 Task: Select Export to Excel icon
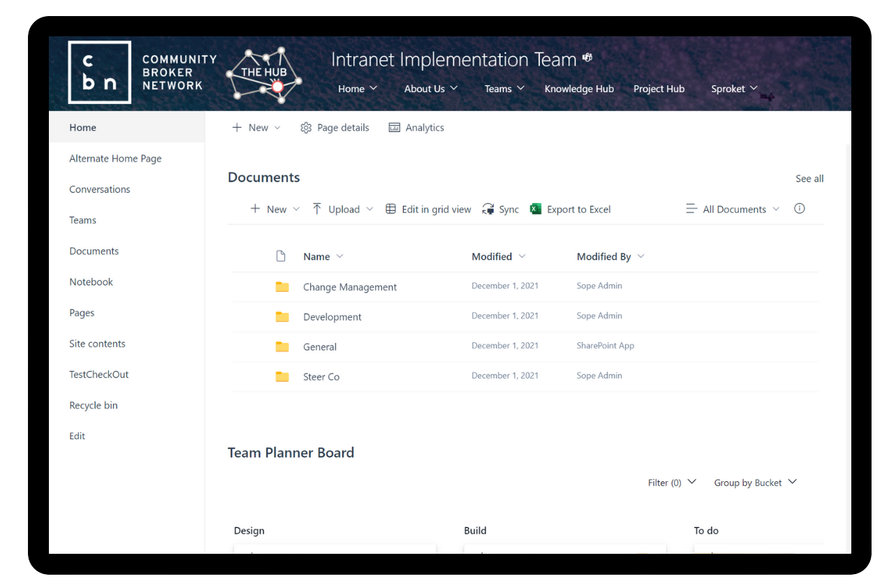536,209
